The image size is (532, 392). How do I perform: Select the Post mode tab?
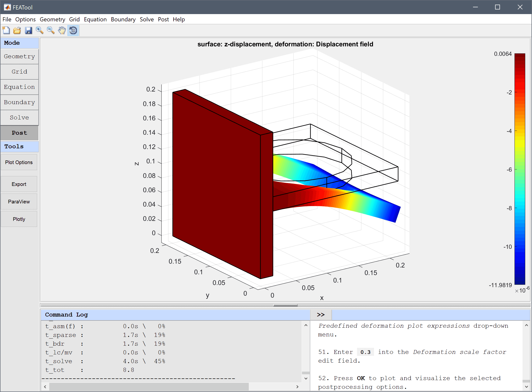point(19,133)
